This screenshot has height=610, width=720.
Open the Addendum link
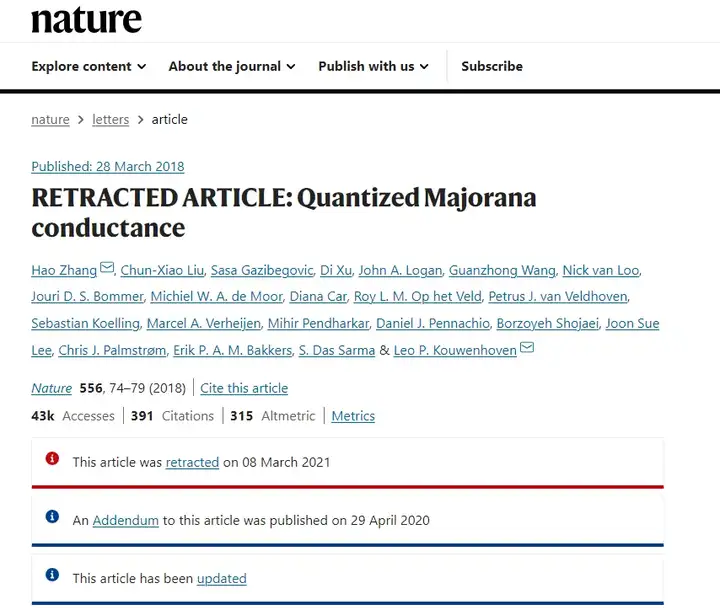[125, 520]
